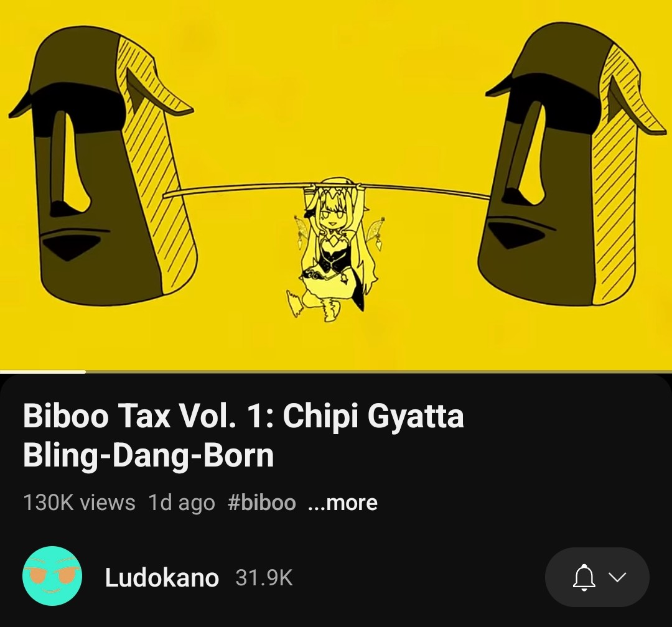Click the left moai statue in video

(103, 163)
